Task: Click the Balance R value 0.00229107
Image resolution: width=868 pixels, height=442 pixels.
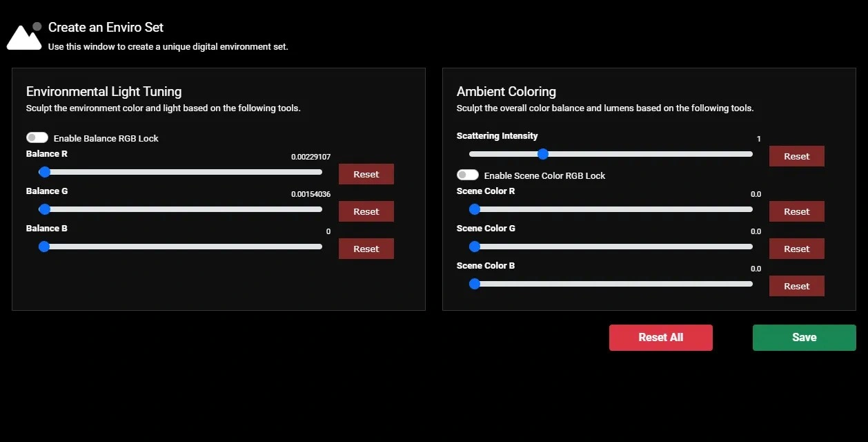Action: [310, 157]
